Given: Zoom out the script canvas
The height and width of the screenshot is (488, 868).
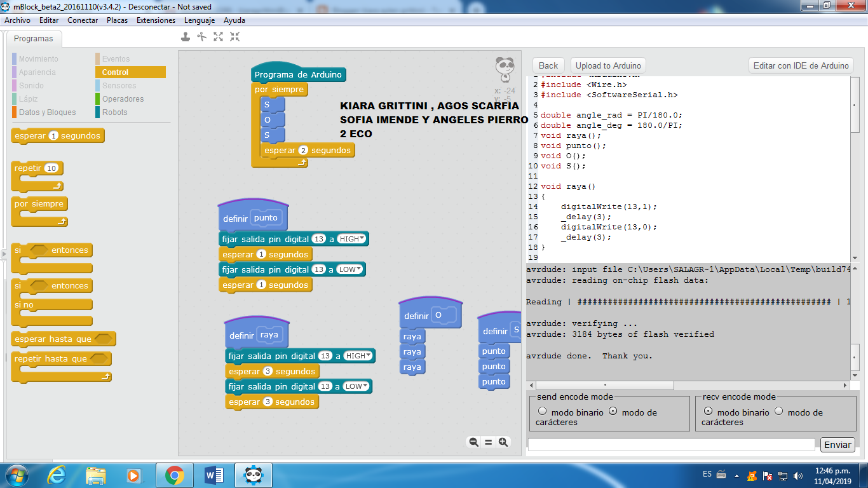Looking at the screenshot, I should point(473,442).
